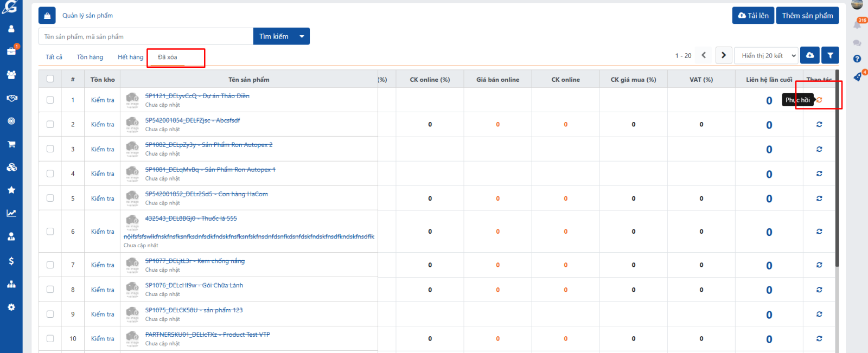Click the restore icon for row 2
This screenshot has width=868, height=353.
(x=819, y=125)
